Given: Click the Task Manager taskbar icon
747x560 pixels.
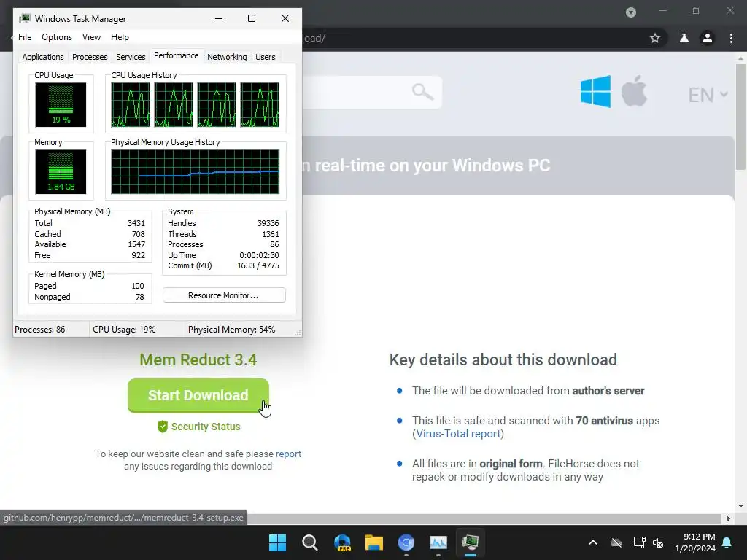Looking at the screenshot, I should pyautogui.click(x=471, y=542).
